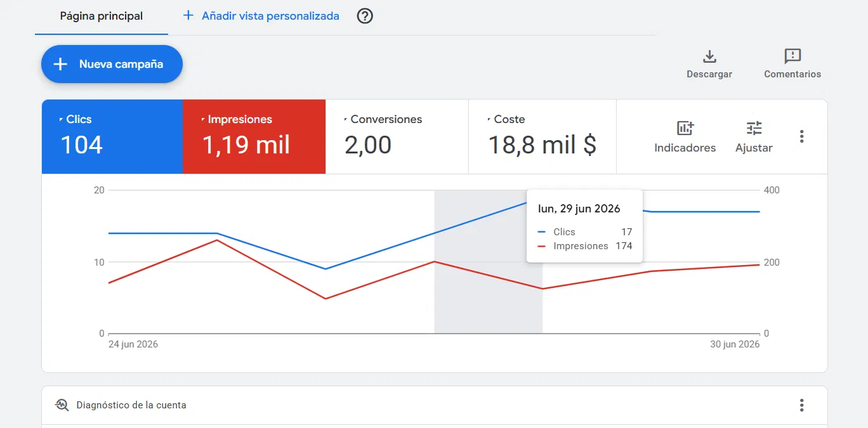
Task: Click the plus icon in Nueva campaña
Action: [60, 64]
